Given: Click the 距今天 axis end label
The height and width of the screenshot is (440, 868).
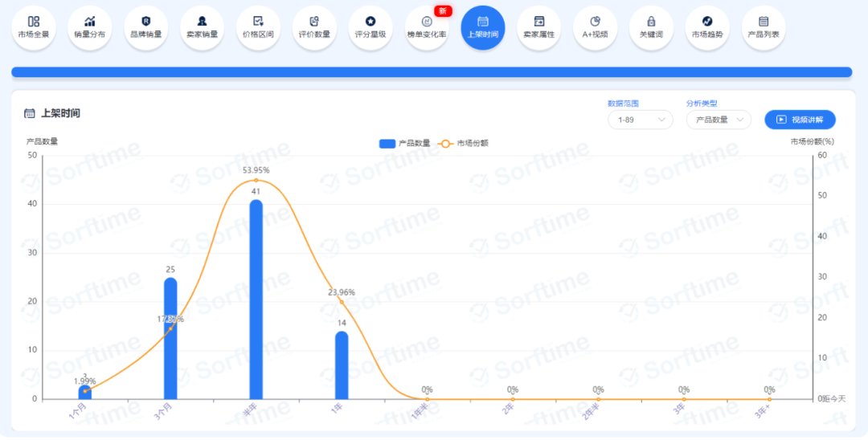Looking at the screenshot, I should [x=833, y=398].
